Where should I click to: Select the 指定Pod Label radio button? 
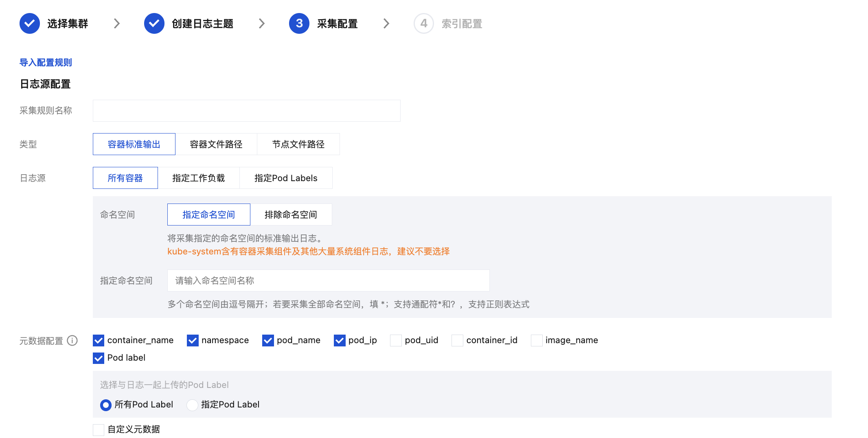point(192,405)
